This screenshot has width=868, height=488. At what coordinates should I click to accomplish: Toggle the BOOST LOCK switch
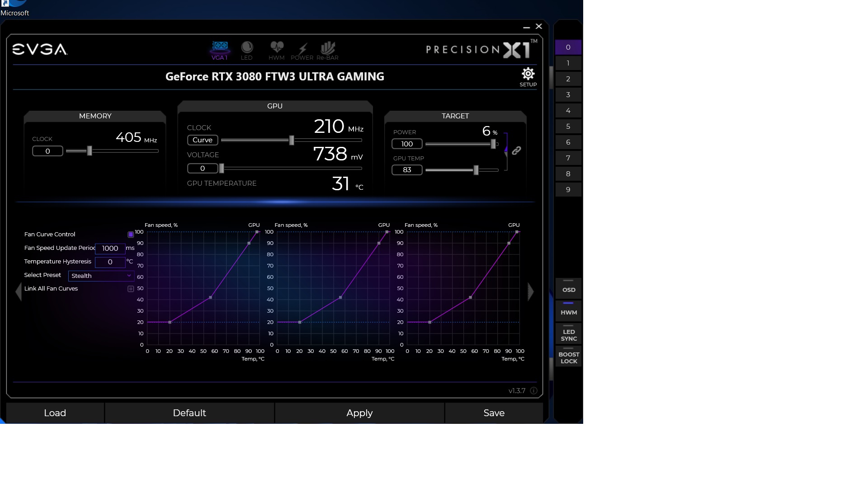[x=568, y=356]
